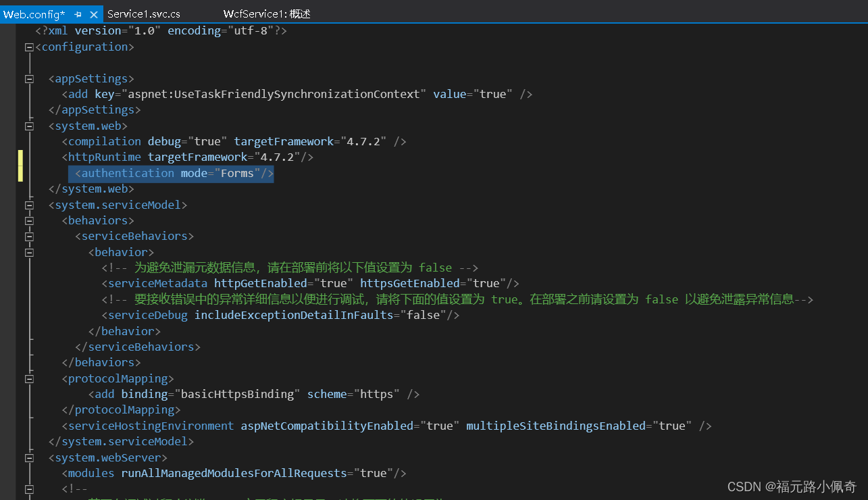Viewport: 868px width, 500px height.
Task: Collapse the system.serviceModel section
Action: (x=28, y=205)
